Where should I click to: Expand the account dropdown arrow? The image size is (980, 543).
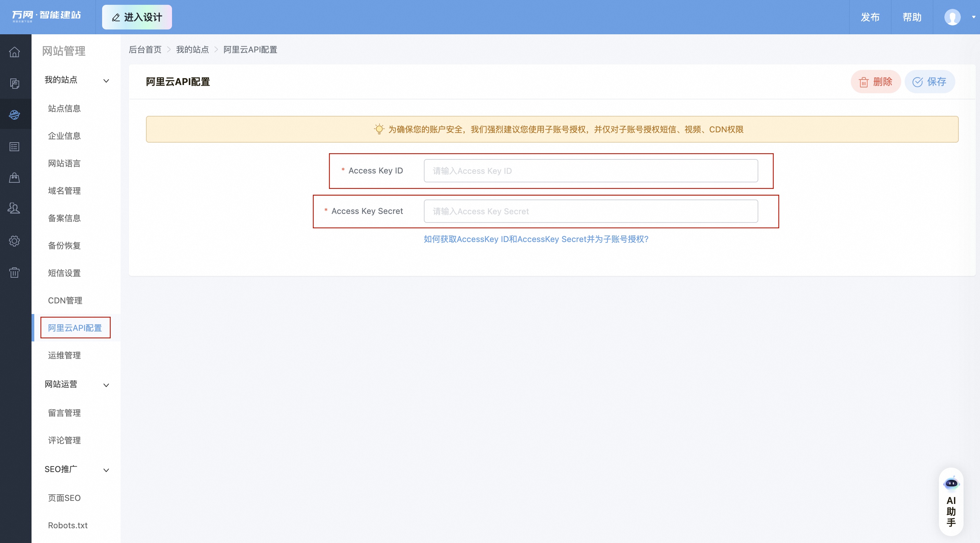pyautogui.click(x=973, y=17)
